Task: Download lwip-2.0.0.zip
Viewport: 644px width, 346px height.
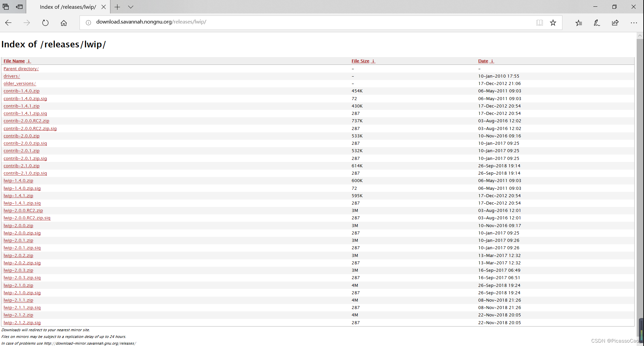Action: [18, 225]
